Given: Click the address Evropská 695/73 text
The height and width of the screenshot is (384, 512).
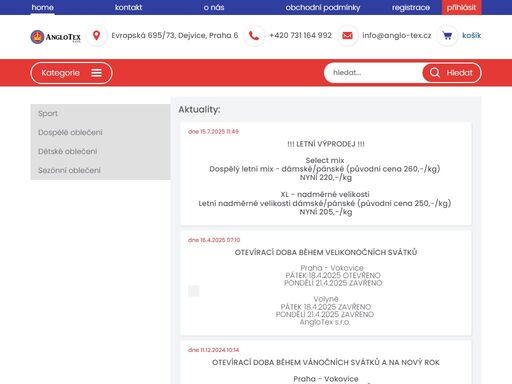Looking at the screenshot, I should click(175, 35).
